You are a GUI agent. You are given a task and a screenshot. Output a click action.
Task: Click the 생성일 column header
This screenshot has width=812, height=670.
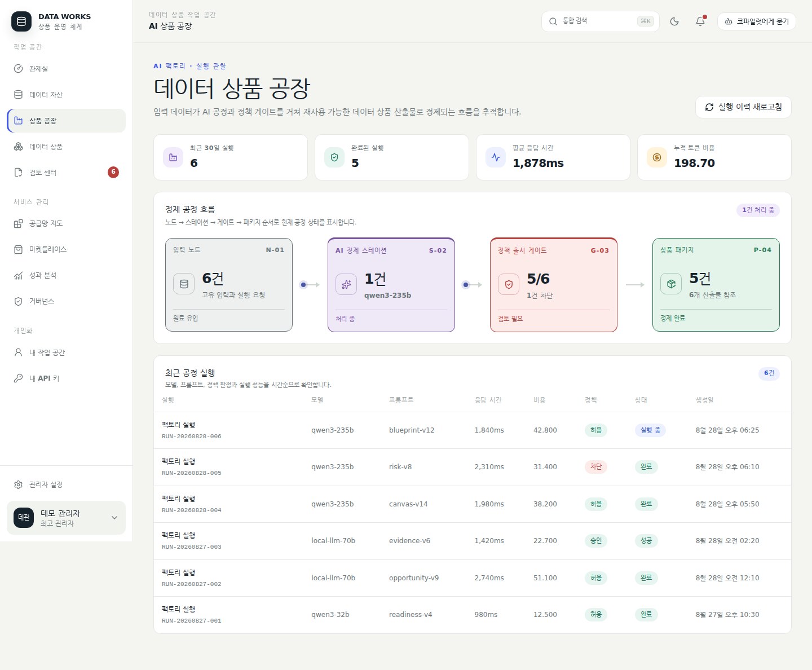(705, 400)
